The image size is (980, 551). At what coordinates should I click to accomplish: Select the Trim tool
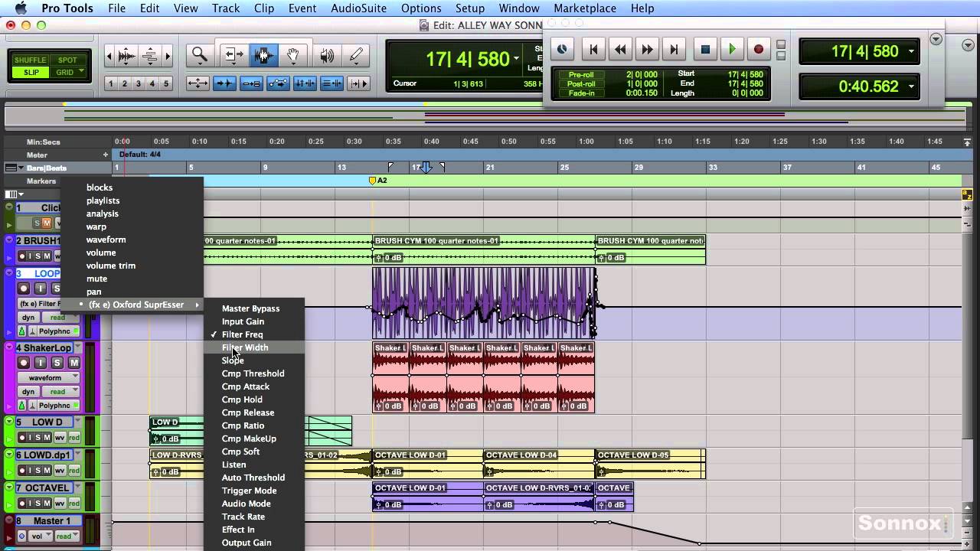[233, 55]
